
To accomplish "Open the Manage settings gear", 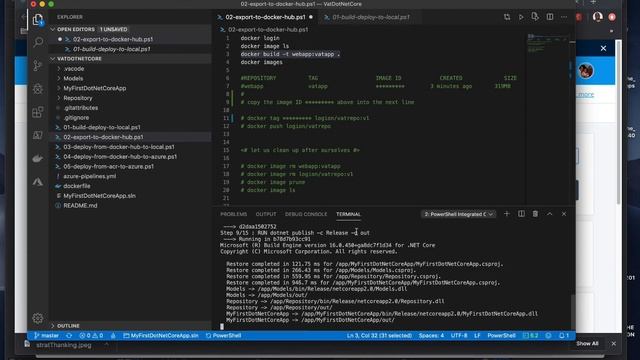I will [x=38, y=318].
